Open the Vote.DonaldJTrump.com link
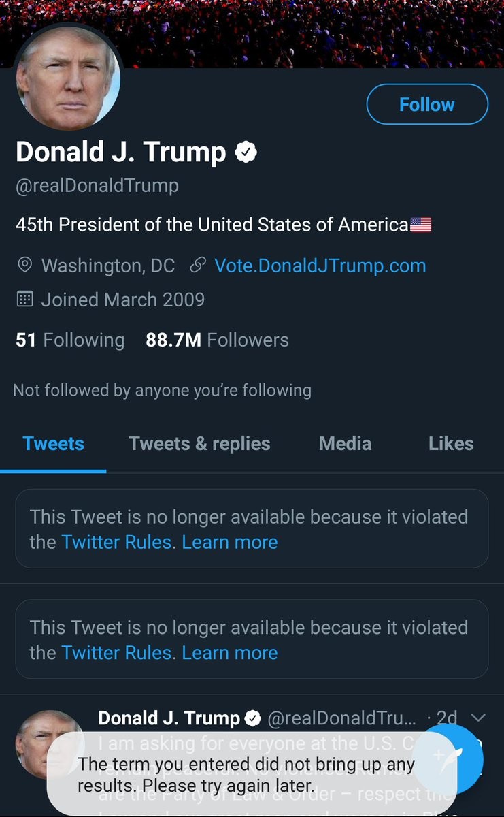The width and height of the screenshot is (504, 817). coord(320,266)
